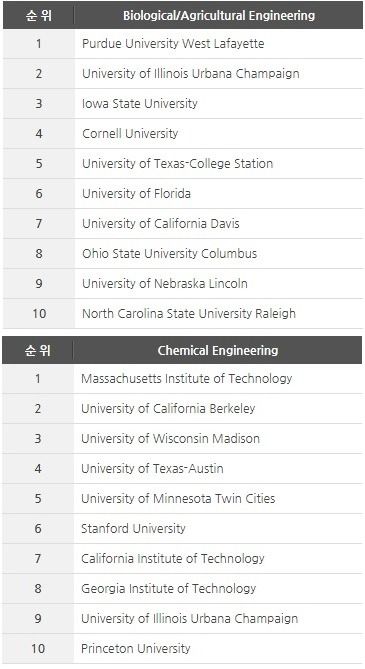Select North Carolina State University Raleigh
Screen dimensions: 365x669
(x=189, y=314)
